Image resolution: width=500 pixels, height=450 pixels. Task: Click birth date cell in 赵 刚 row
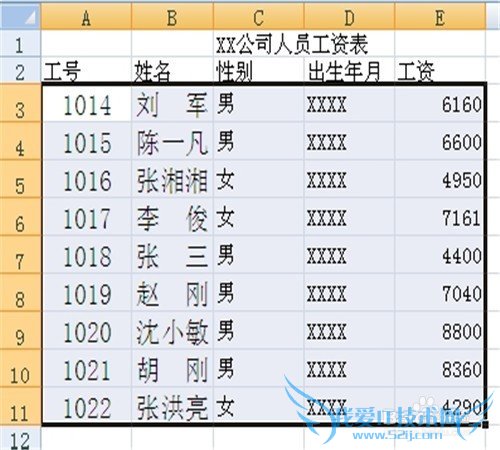(x=349, y=293)
